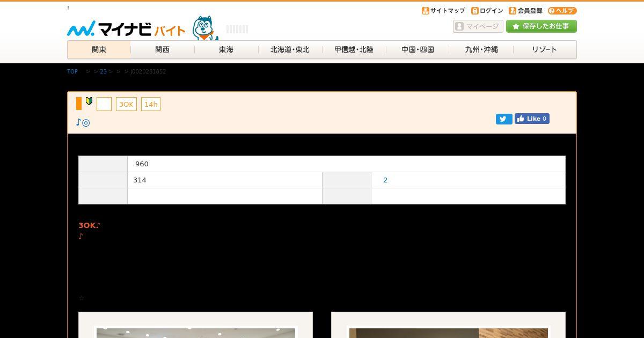Open 保存したお仕事 saved jobs
This screenshot has height=338, width=644.
(x=541, y=26)
